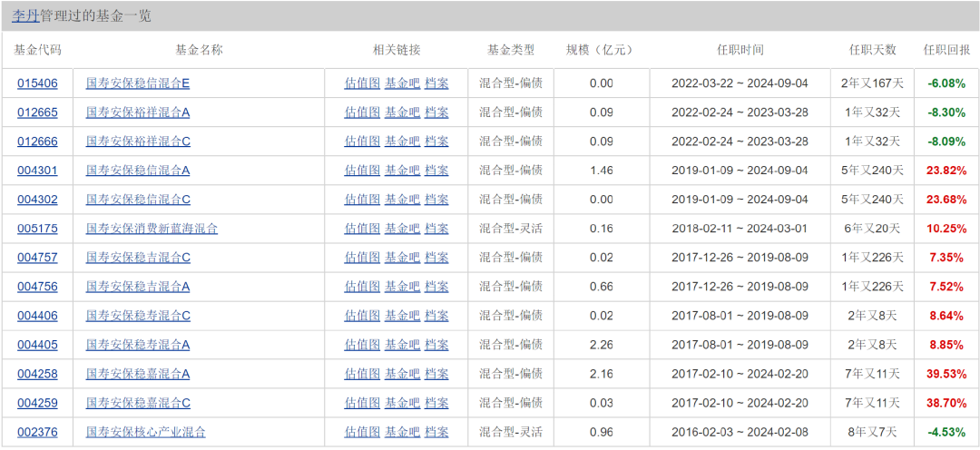980x450 pixels.
Task: Select the 1.46 fund size value
Action: coord(602,170)
